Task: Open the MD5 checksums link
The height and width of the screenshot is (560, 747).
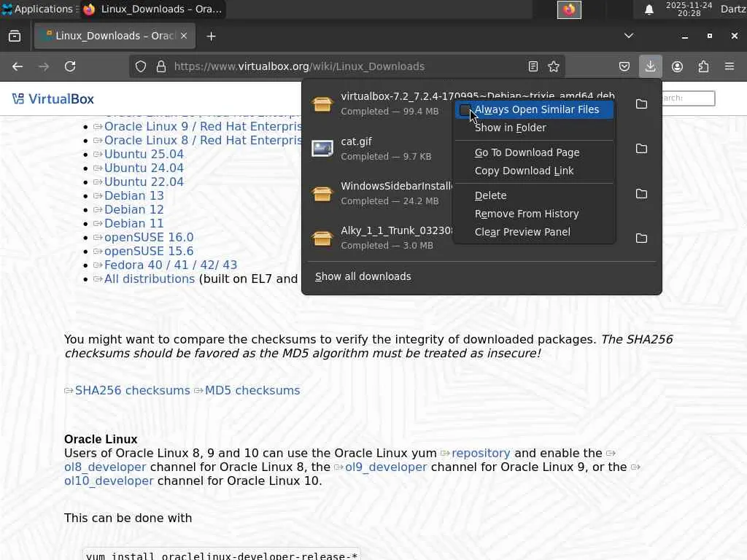Action: pos(252,391)
